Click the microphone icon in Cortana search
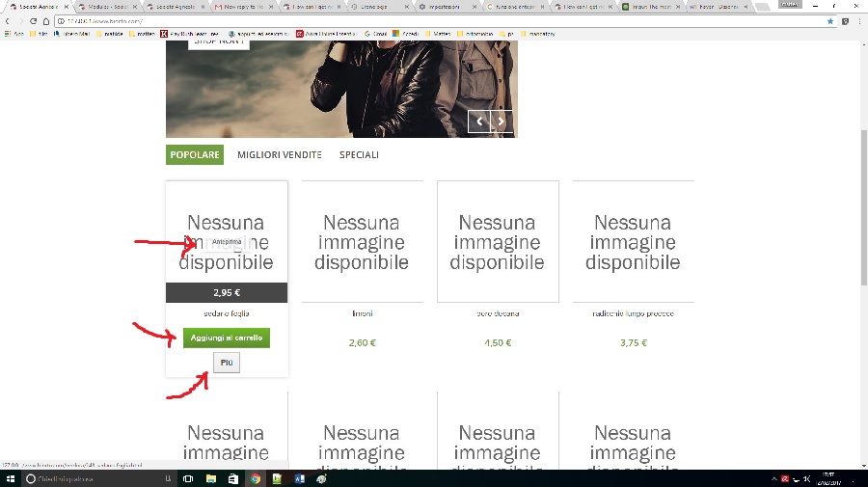Screen dimensions: 868x487 click(168, 478)
